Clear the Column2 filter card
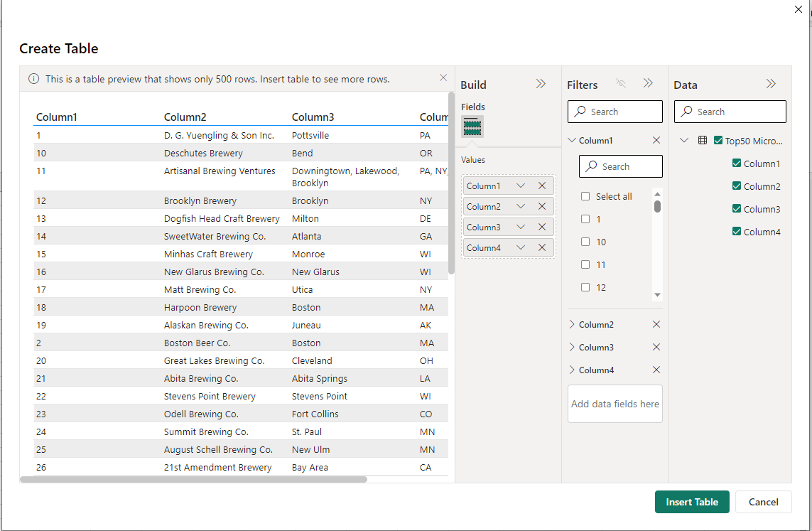 coord(656,324)
